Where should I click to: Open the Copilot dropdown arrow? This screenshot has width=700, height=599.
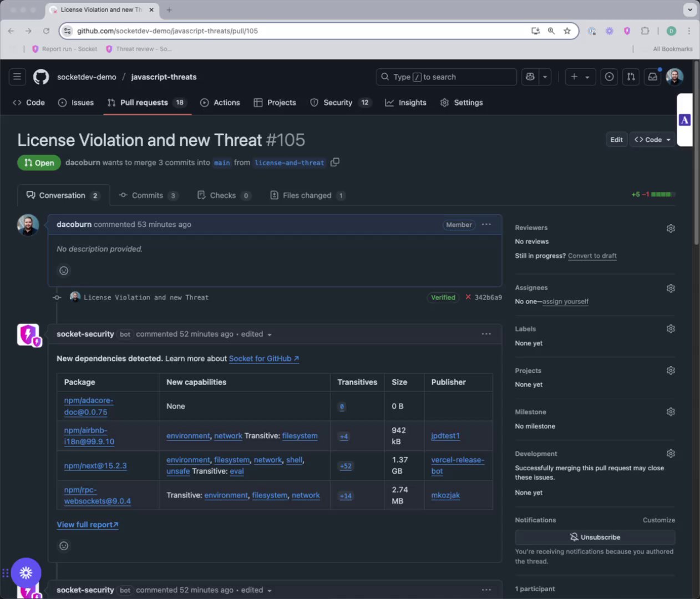pyautogui.click(x=545, y=77)
